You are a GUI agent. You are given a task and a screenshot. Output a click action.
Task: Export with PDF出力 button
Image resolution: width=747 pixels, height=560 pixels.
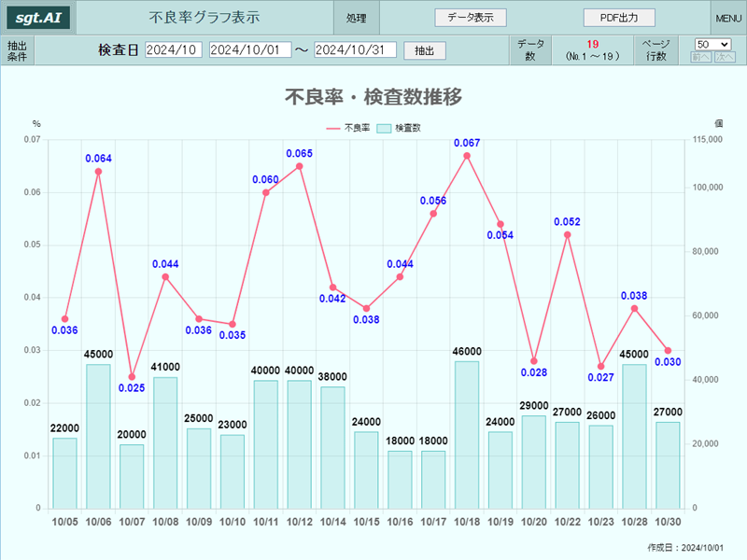[619, 18]
